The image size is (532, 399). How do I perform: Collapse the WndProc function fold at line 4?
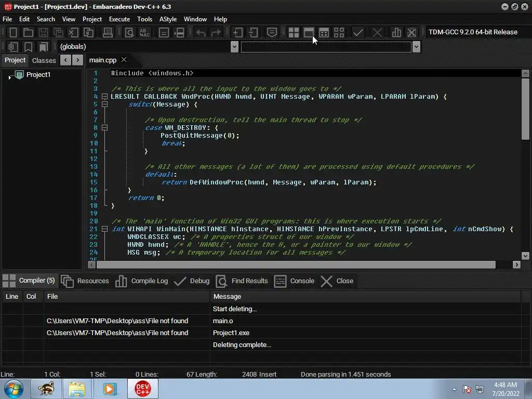(x=105, y=96)
